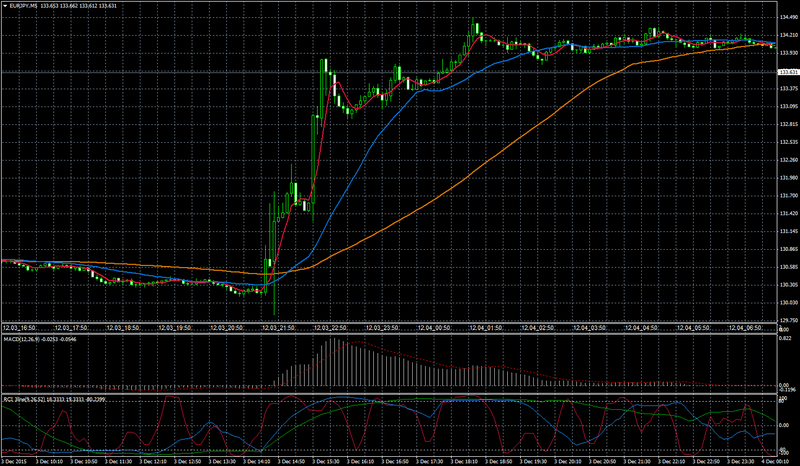The image size is (800, 466).
Task: Click the 12.03_23:50 time label
Action: pyautogui.click(x=381, y=328)
